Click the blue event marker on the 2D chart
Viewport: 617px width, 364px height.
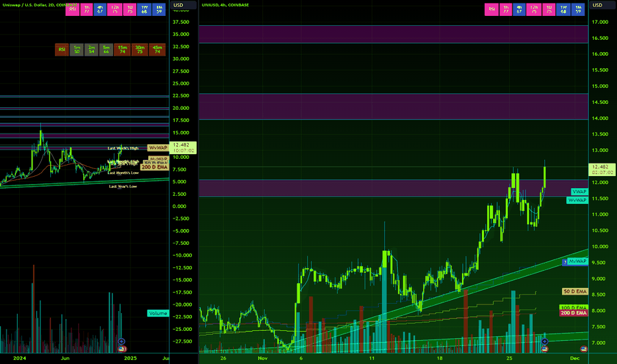122,341
